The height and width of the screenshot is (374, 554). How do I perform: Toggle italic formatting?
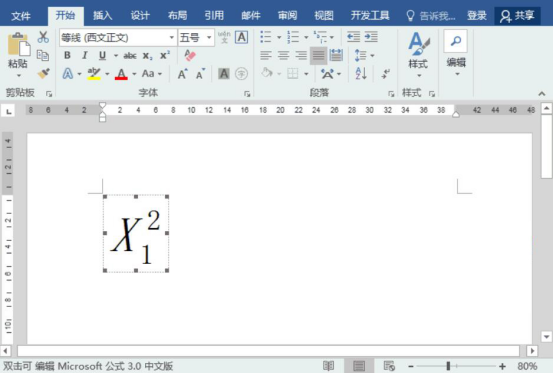tap(85, 55)
